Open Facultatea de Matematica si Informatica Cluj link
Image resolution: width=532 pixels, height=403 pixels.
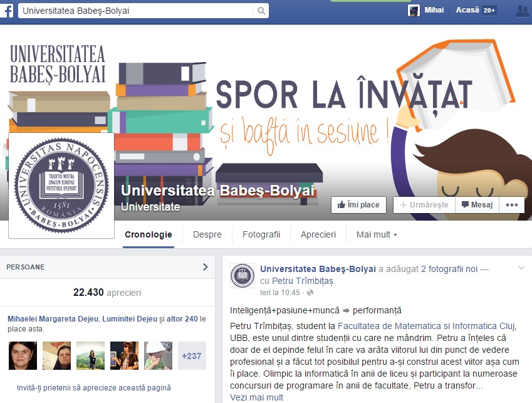click(427, 326)
